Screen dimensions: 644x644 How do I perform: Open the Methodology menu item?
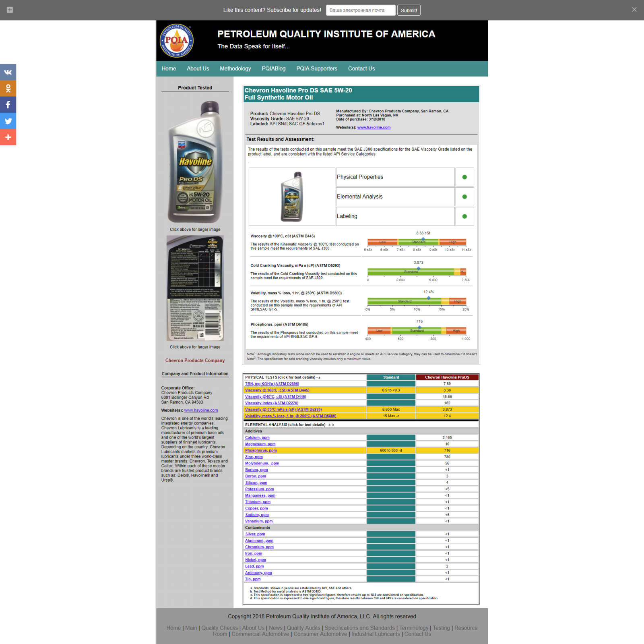(235, 68)
